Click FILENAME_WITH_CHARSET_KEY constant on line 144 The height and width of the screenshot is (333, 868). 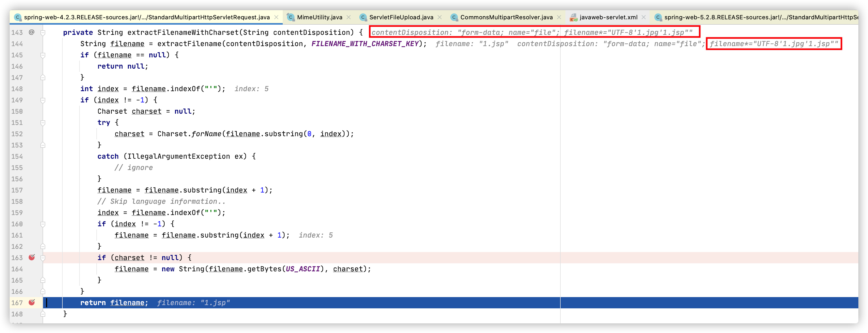(x=365, y=44)
